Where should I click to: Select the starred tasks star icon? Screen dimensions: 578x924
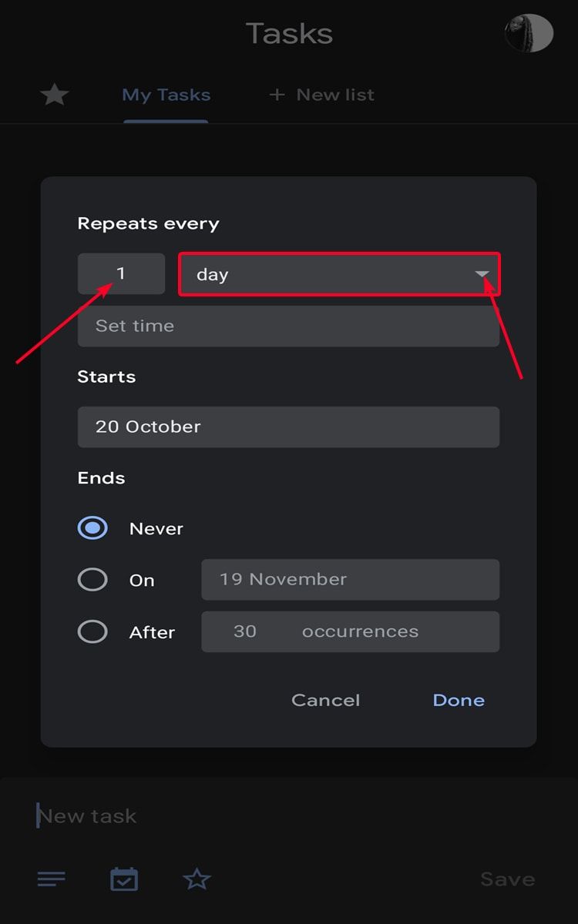pos(54,94)
